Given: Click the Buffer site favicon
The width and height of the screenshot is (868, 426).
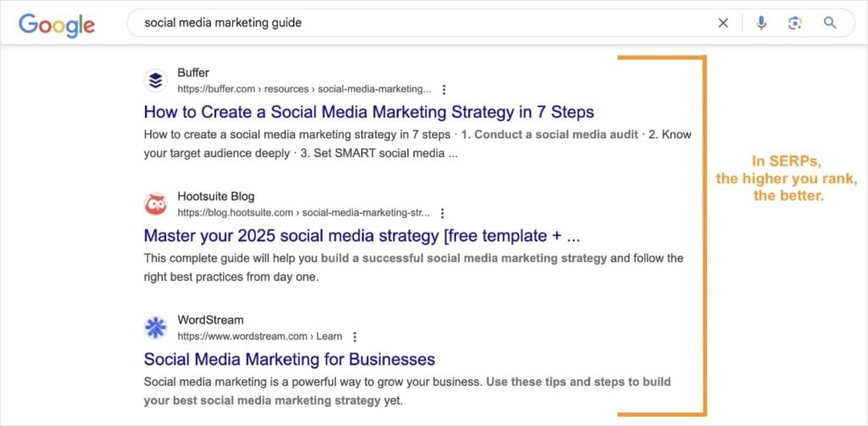Looking at the screenshot, I should pyautogui.click(x=155, y=81).
